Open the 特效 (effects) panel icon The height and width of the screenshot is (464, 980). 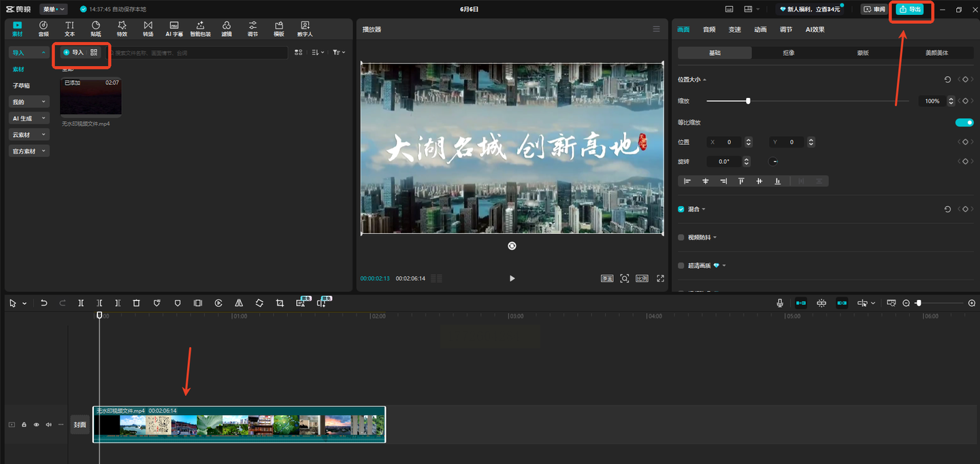pyautogui.click(x=122, y=29)
